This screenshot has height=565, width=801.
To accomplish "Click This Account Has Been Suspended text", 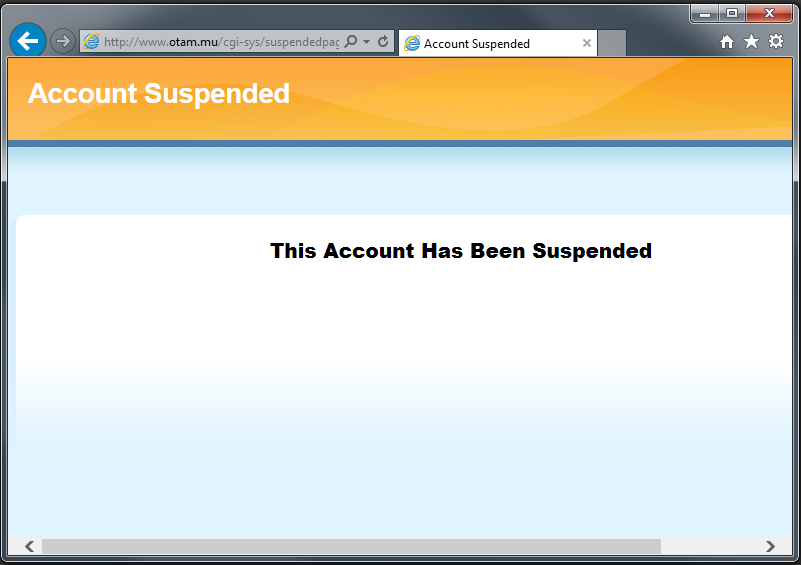I will point(461,251).
